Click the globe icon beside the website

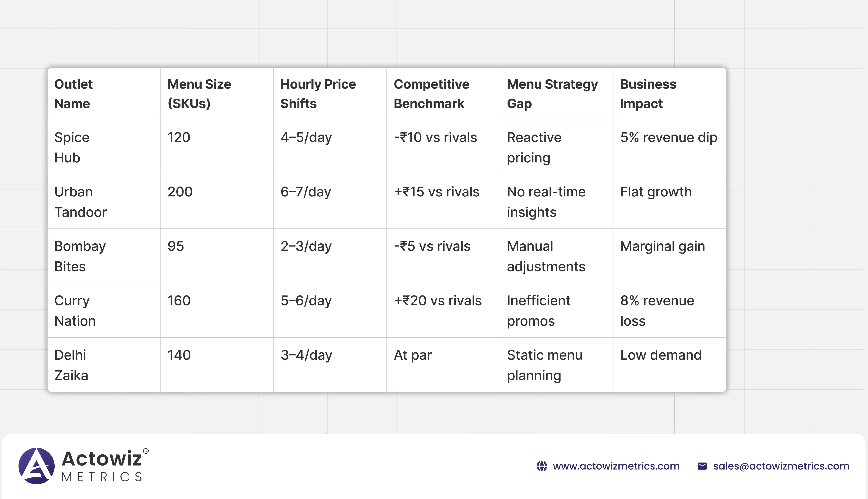tap(542, 466)
